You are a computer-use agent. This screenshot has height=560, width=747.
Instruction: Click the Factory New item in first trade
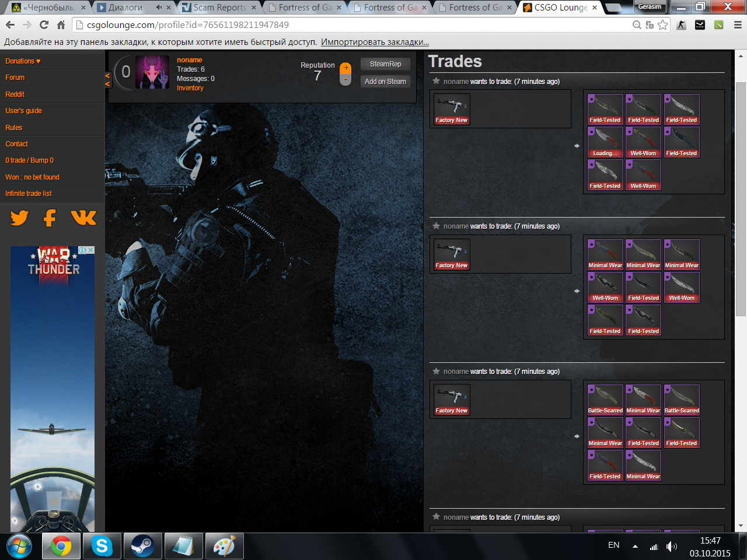452,109
